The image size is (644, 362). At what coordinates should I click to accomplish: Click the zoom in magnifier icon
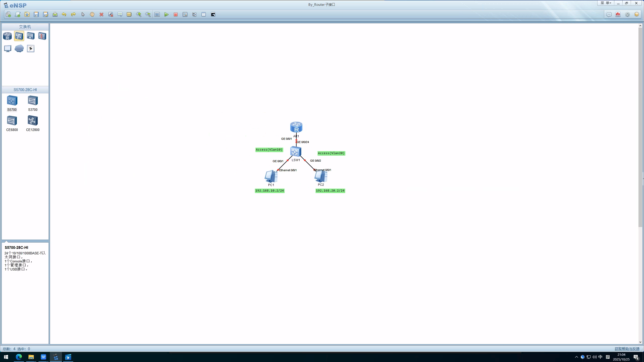pyautogui.click(x=139, y=15)
